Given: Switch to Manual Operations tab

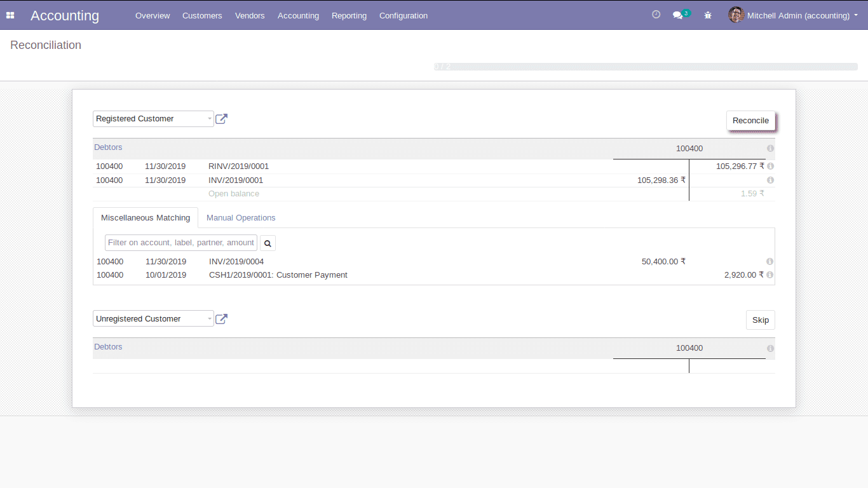Looking at the screenshot, I should pyautogui.click(x=241, y=218).
